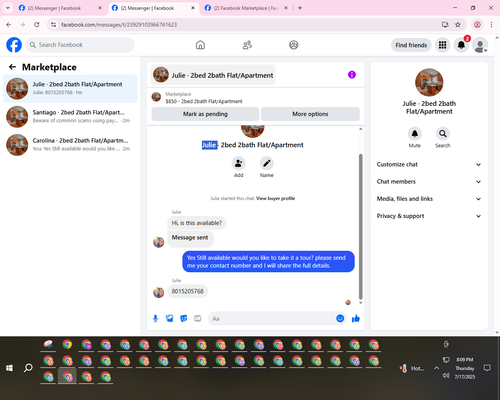The width and height of the screenshot is (500, 400).
Task: Click the chat messages scrollbar
Action: click(360, 227)
